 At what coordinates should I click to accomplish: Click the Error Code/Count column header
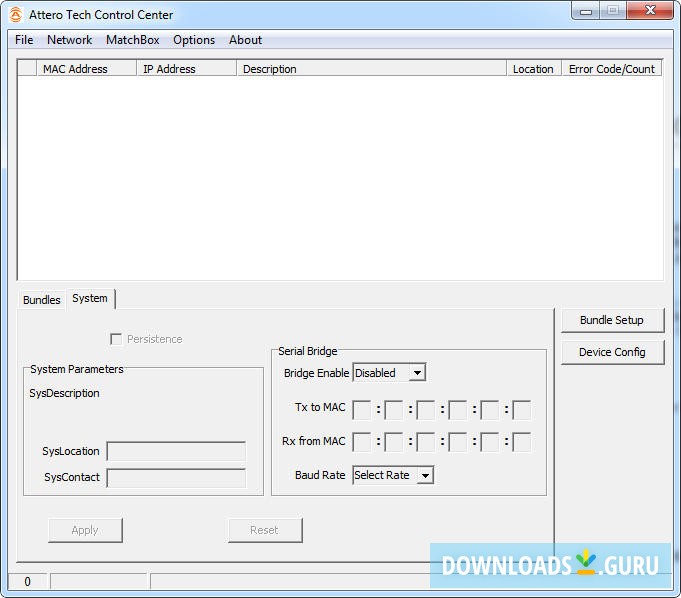(x=612, y=69)
